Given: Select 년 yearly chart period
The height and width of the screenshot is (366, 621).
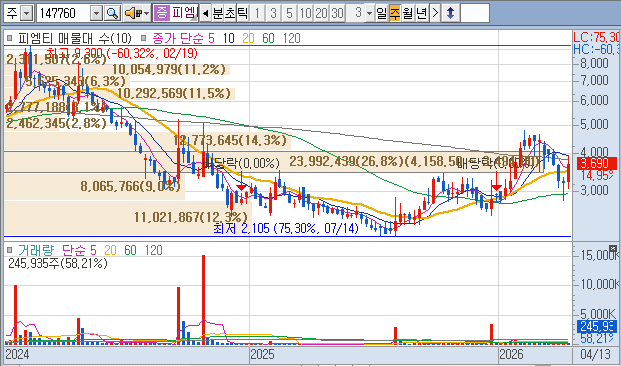Looking at the screenshot, I should (x=421, y=13).
